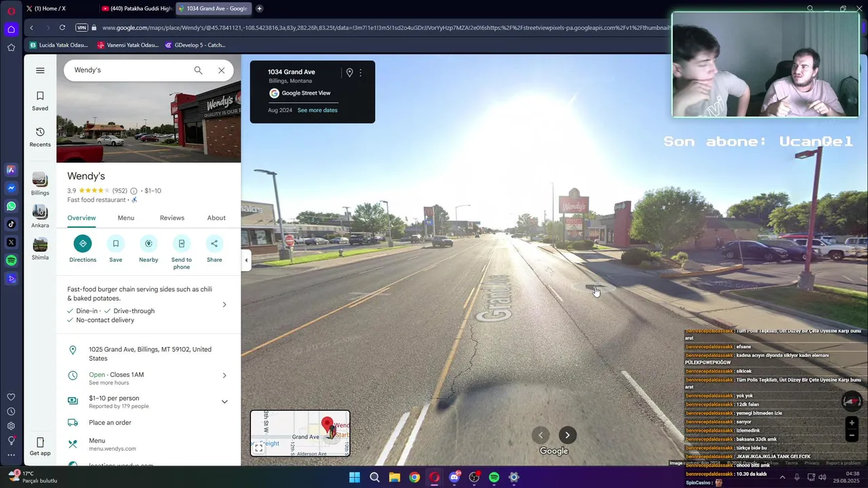
Task: Open Opera sidebar X (Twitter) icon
Action: tap(11, 242)
